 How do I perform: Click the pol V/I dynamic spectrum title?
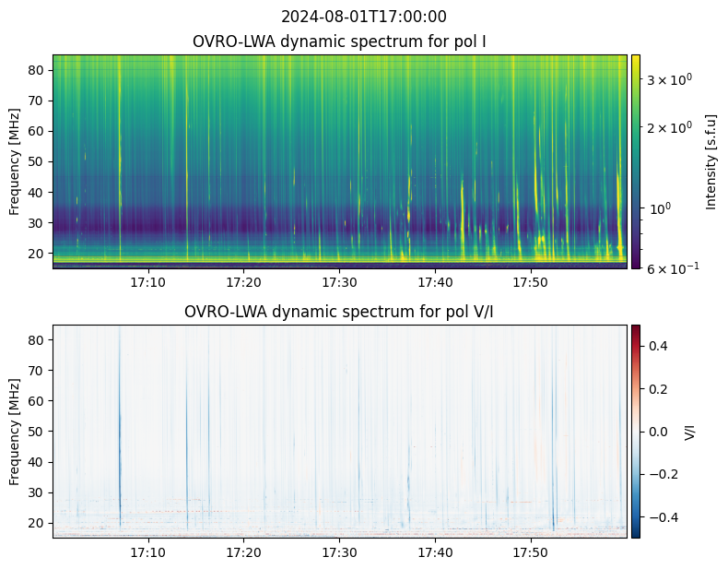point(339,312)
